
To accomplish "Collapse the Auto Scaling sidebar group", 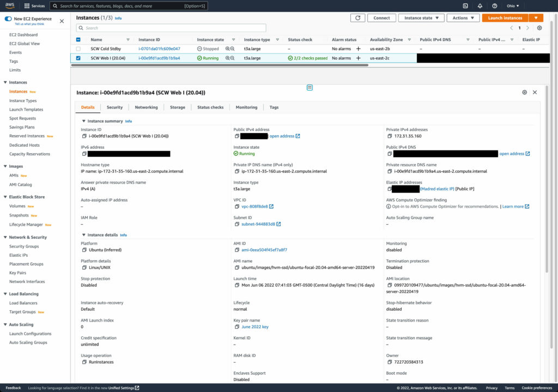I will pyautogui.click(x=5, y=324).
